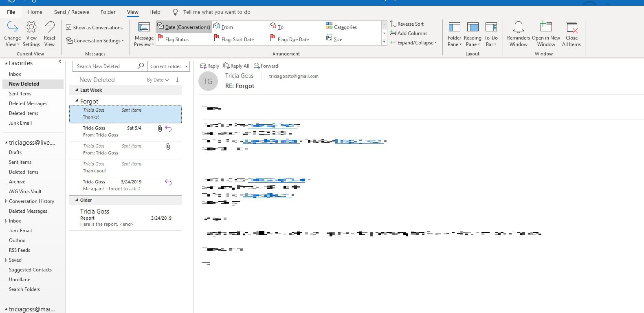Open the Current Folder search scope dropdown
The image size is (644, 313).
coord(169,66)
